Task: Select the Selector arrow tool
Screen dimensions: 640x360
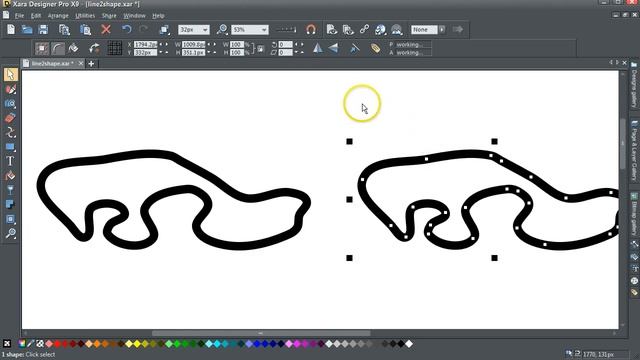Action: (x=10, y=75)
